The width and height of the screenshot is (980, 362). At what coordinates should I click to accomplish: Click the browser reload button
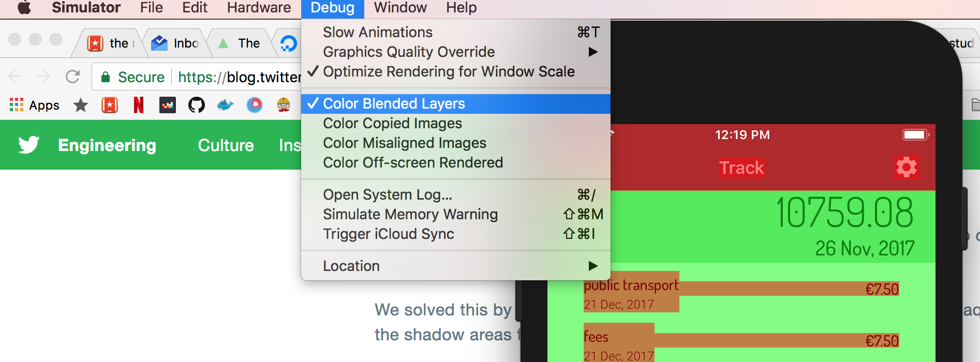point(72,77)
